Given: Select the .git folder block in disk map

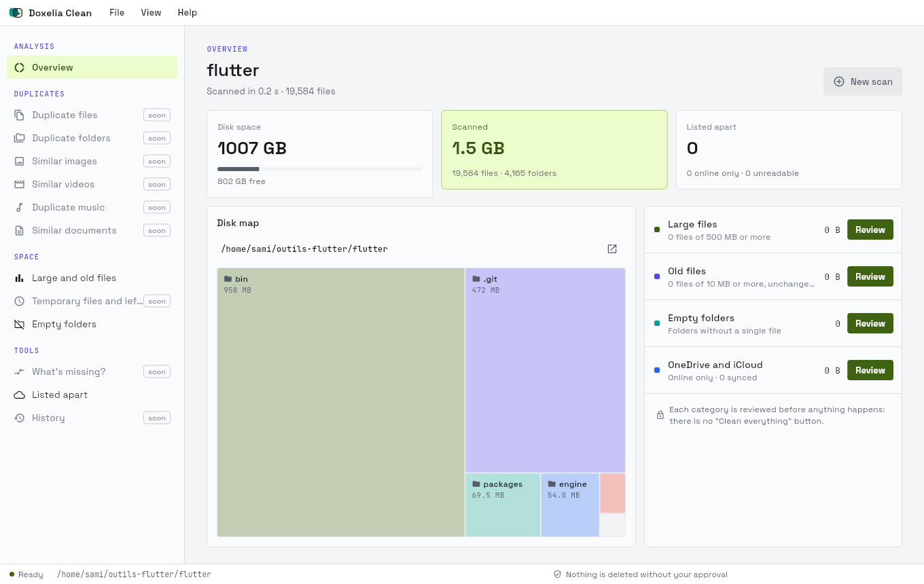Looking at the screenshot, I should pos(545,370).
